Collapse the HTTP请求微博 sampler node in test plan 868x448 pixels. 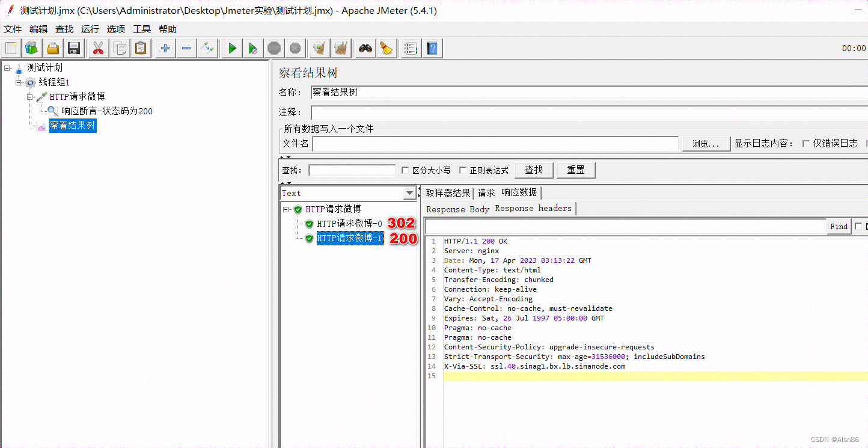pyautogui.click(x=30, y=97)
